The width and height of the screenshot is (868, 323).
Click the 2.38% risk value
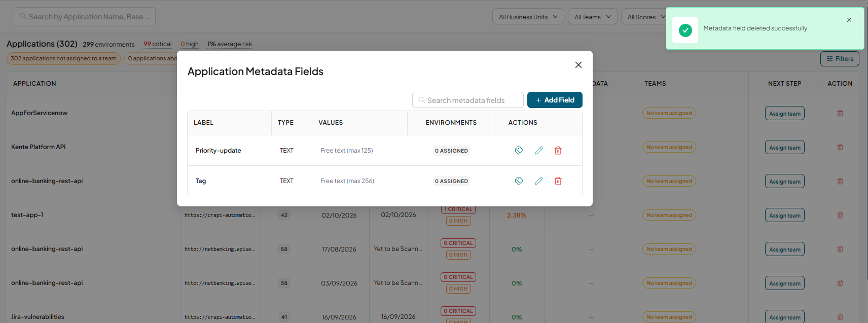(516, 216)
